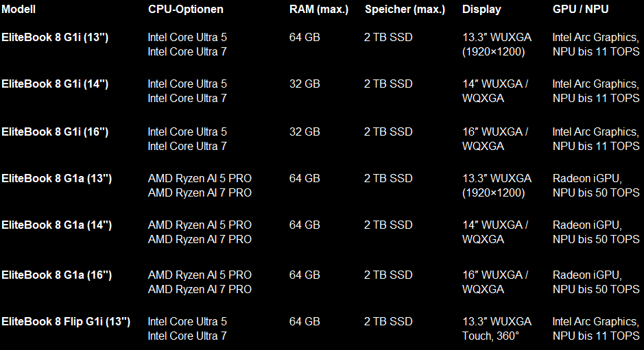The height and width of the screenshot is (350, 644).
Task: Select the Speicher (max.) column header
Action: coord(405,10)
